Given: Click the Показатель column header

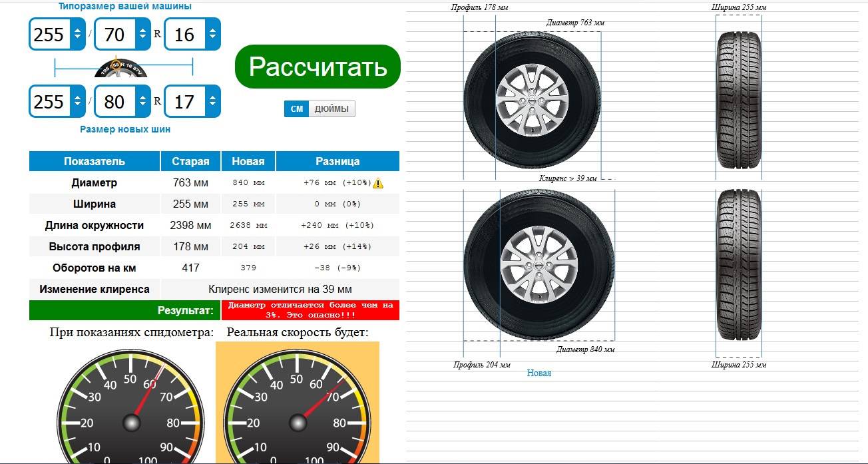Looking at the screenshot, I should tap(95, 161).
